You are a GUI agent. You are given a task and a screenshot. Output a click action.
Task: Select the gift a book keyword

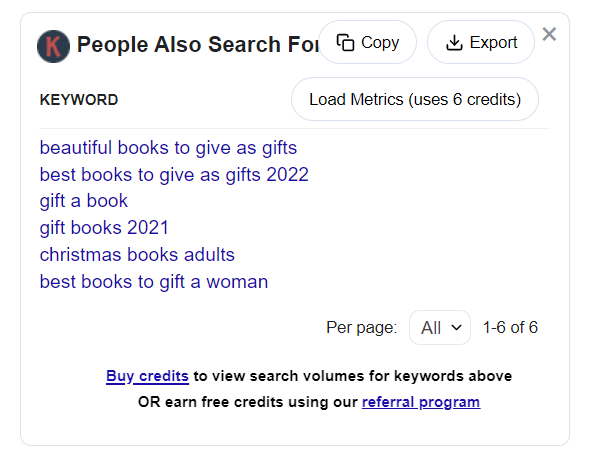84,201
